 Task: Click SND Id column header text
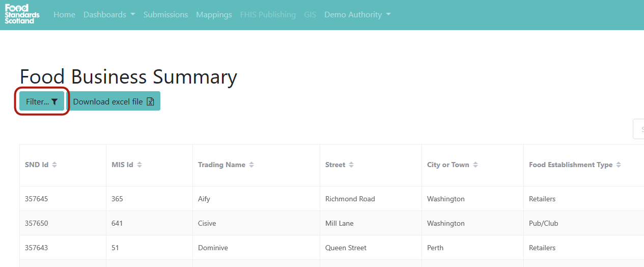[x=37, y=165]
